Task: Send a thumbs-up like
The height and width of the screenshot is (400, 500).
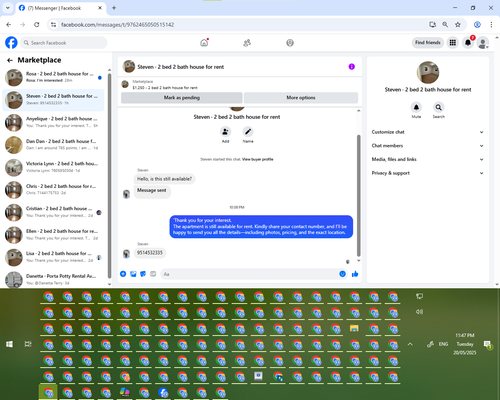Action: click(355, 274)
